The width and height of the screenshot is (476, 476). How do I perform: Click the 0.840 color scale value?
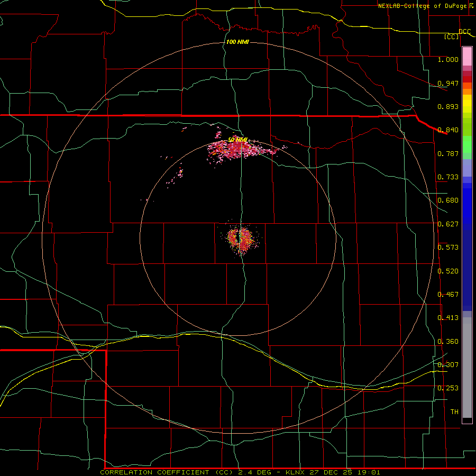pos(448,130)
